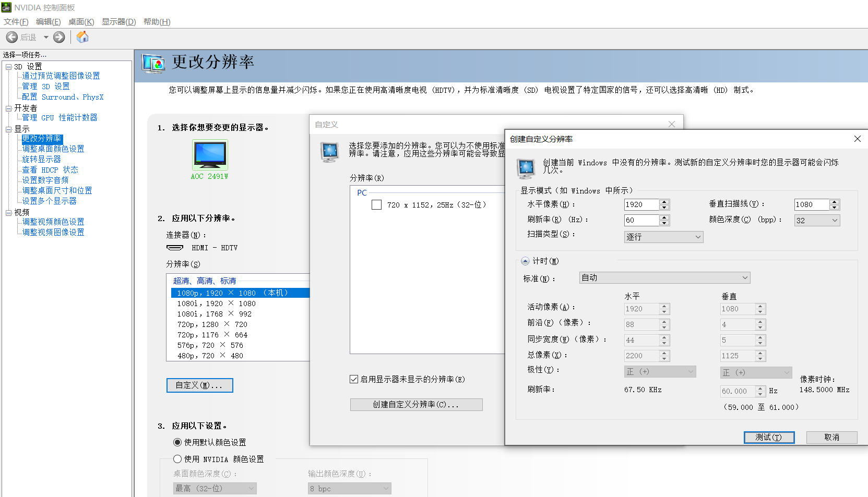Open the 桌面(K) menu
Viewport: 868px width, 497px height.
coord(81,22)
